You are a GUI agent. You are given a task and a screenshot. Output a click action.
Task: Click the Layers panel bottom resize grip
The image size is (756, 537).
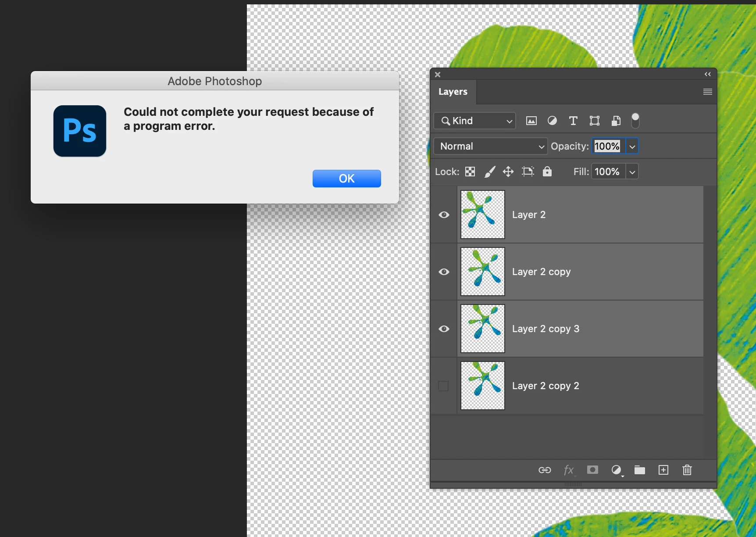(573, 484)
